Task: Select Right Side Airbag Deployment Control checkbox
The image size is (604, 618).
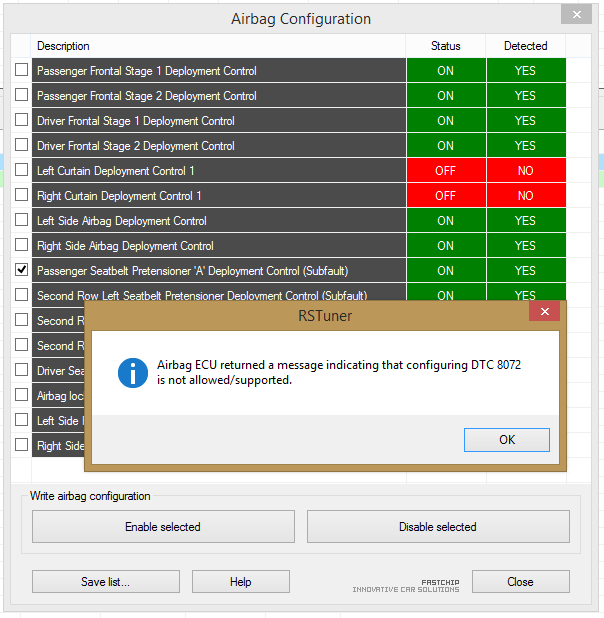Action: (22, 245)
